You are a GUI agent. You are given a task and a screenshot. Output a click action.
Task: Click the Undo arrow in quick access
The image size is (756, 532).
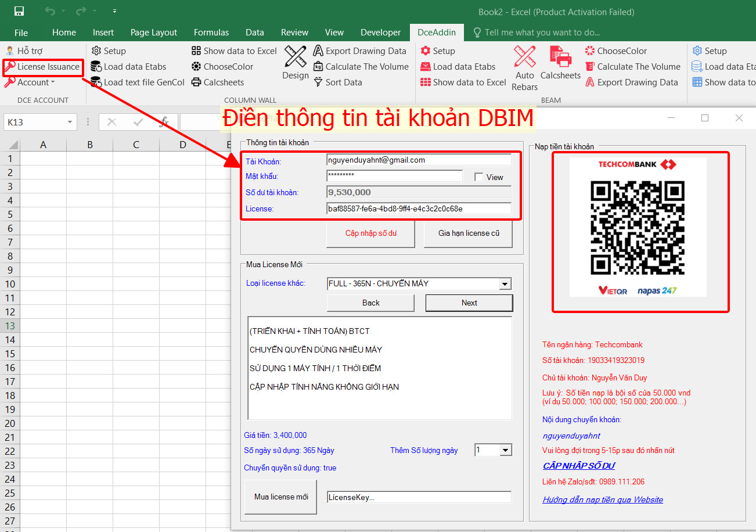tap(50, 11)
